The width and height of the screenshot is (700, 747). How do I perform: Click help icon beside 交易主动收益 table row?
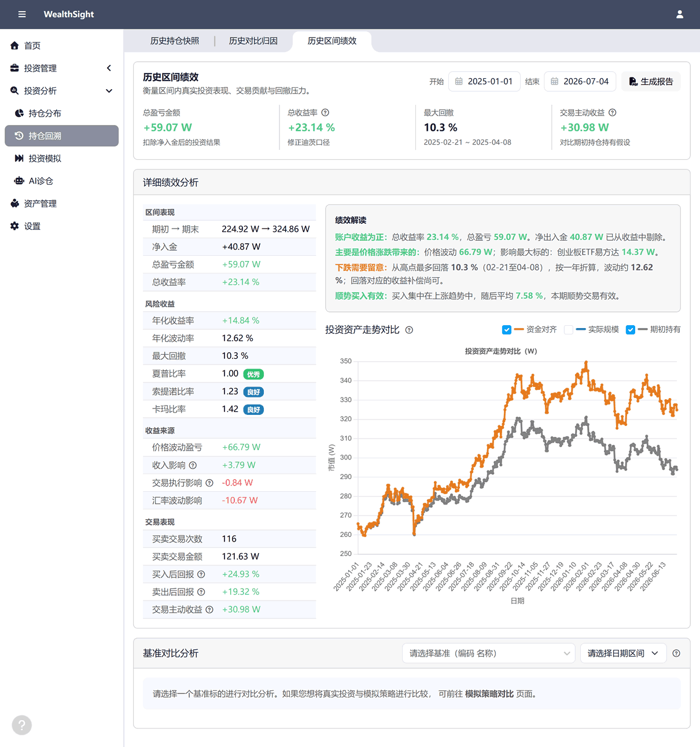click(x=209, y=610)
